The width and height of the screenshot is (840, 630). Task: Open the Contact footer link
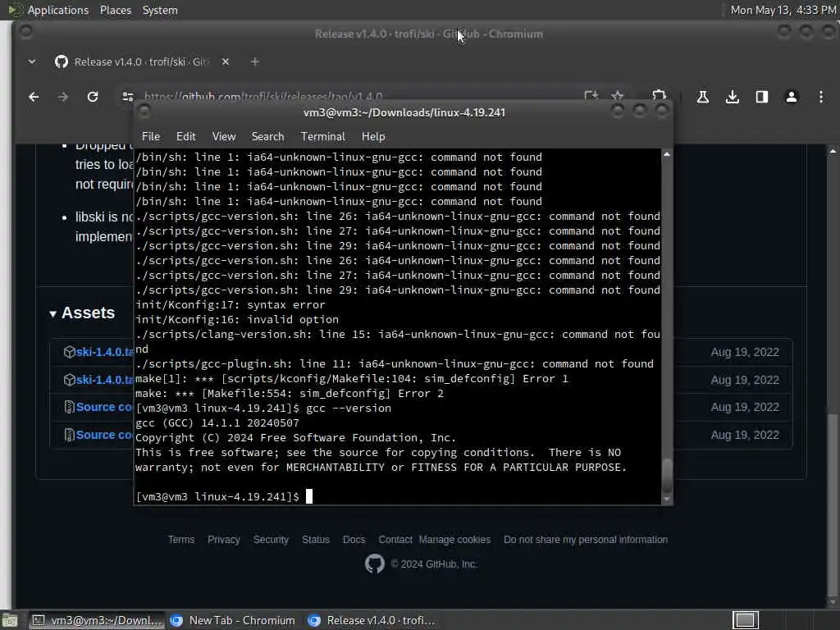[x=395, y=540]
